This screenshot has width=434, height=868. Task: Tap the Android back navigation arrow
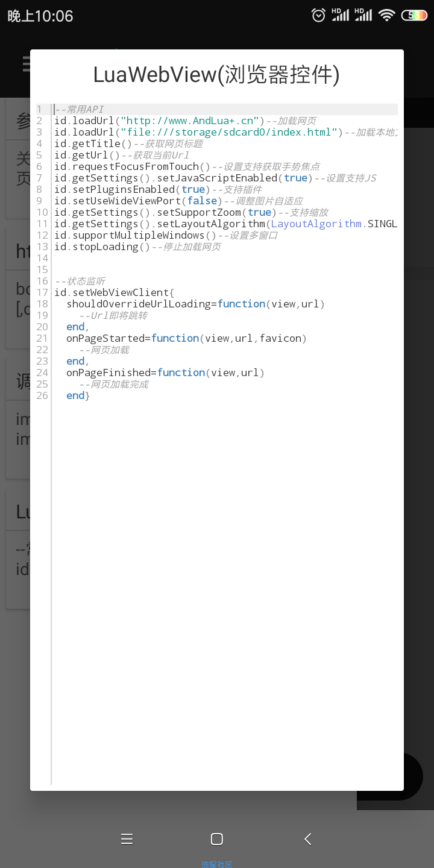[307, 838]
